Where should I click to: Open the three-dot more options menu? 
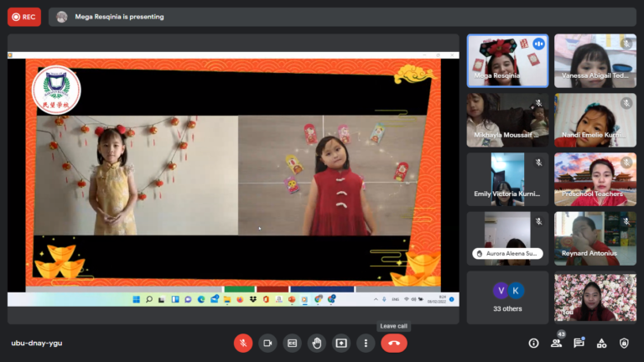tap(366, 343)
